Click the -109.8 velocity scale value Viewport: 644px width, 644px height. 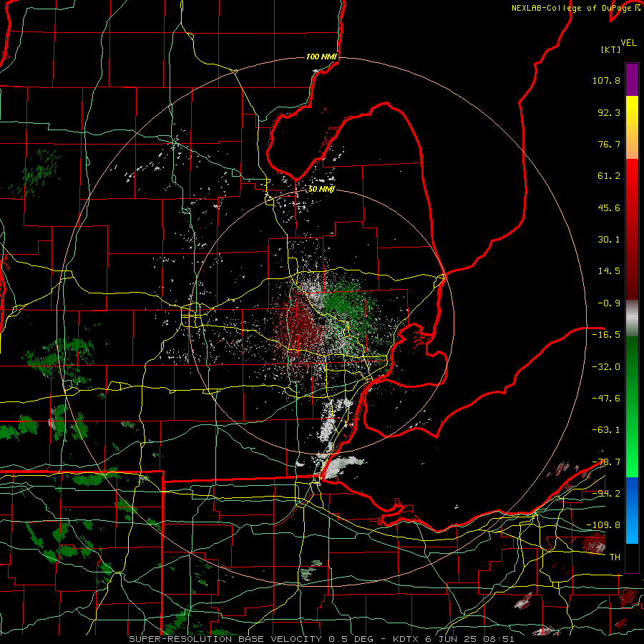(x=603, y=525)
